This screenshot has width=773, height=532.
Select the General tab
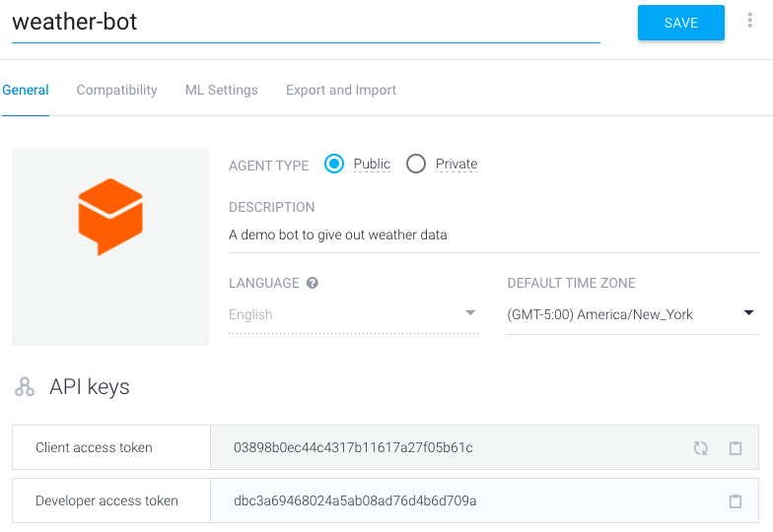tap(26, 91)
